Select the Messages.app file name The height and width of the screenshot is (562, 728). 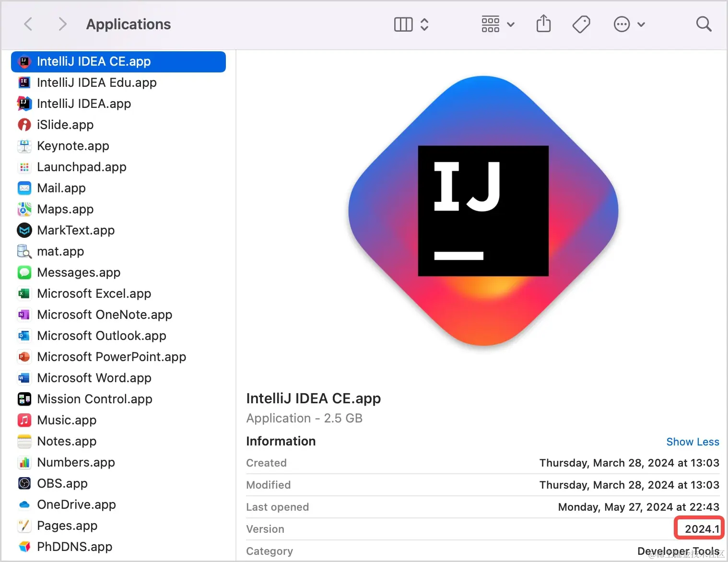(x=79, y=272)
